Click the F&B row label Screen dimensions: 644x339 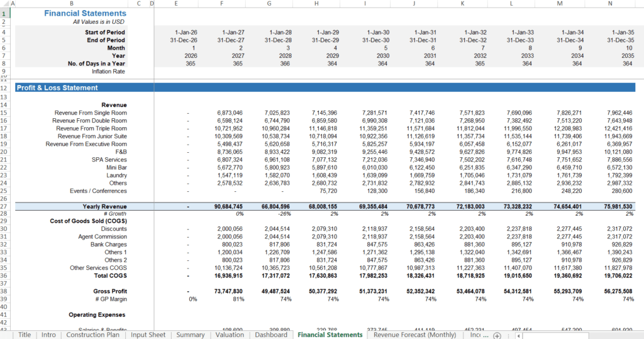click(x=121, y=152)
